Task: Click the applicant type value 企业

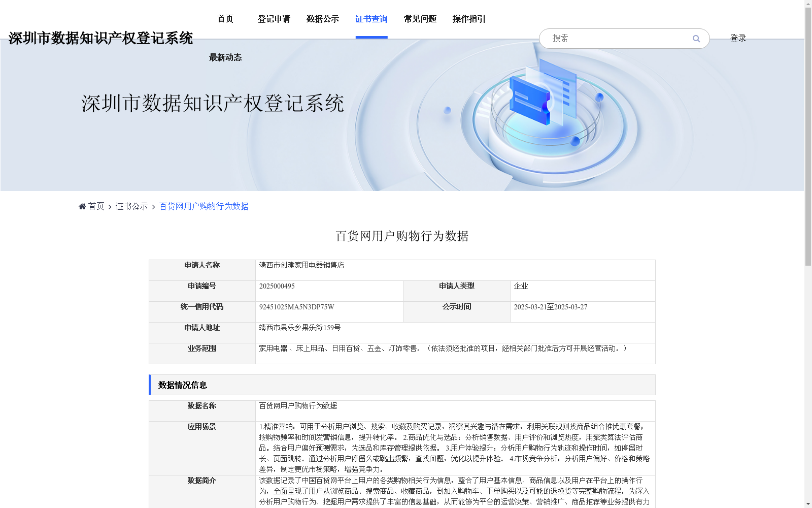Action: (x=521, y=286)
